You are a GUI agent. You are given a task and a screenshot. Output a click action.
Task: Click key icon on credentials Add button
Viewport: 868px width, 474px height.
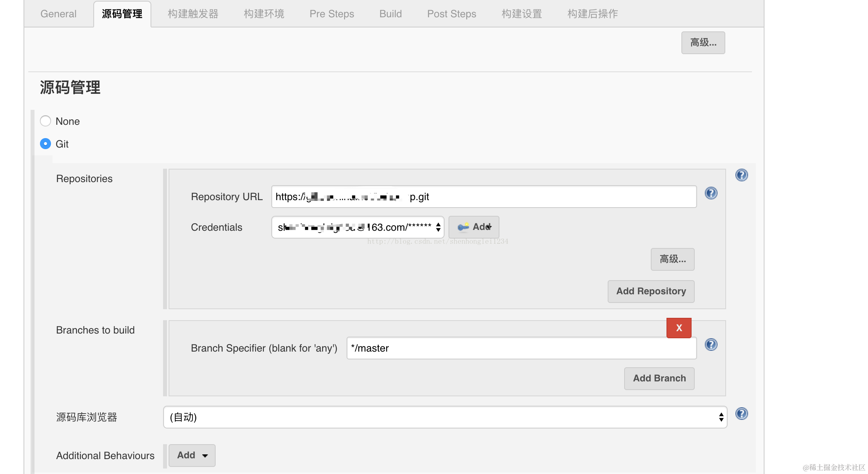pyautogui.click(x=463, y=227)
